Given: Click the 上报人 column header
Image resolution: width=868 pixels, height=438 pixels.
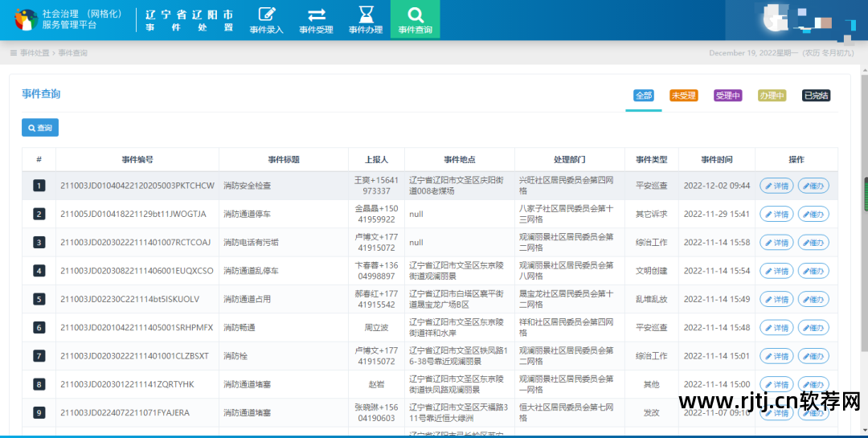Looking at the screenshot, I should tap(376, 159).
